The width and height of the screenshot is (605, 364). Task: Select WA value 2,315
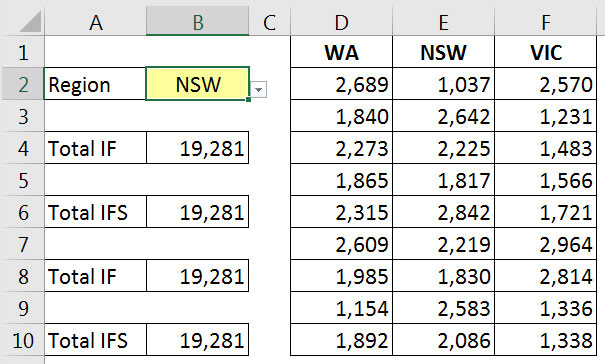(341, 212)
